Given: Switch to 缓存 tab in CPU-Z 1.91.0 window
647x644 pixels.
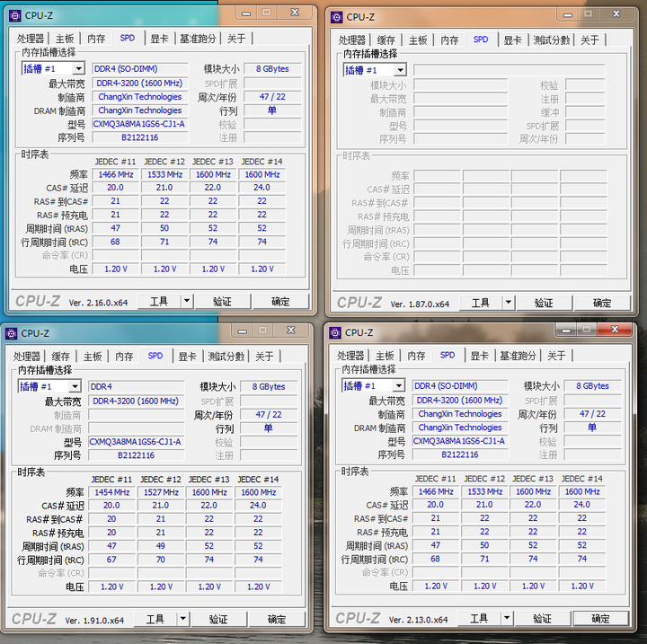Looking at the screenshot, I should click(61, 357).
